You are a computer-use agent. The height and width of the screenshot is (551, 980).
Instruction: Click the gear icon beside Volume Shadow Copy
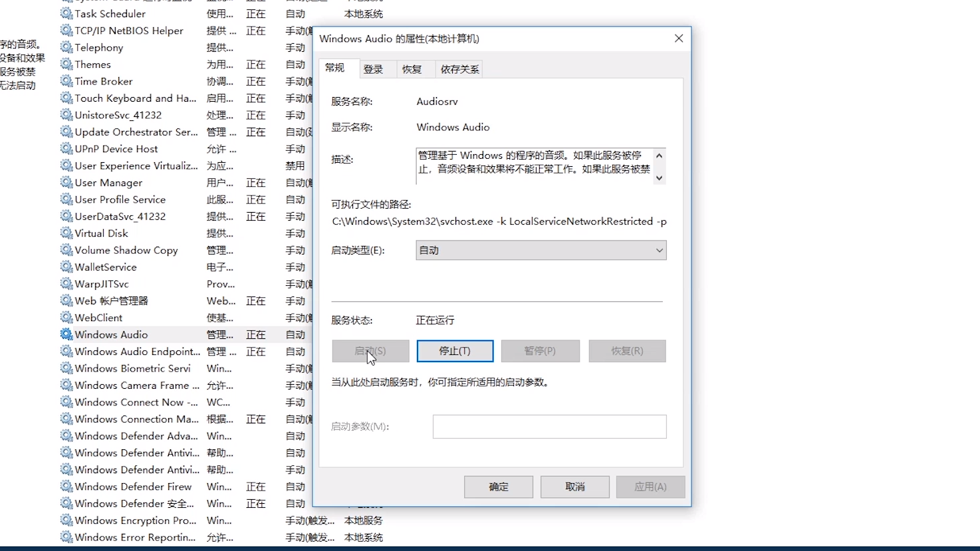[66, 250]
